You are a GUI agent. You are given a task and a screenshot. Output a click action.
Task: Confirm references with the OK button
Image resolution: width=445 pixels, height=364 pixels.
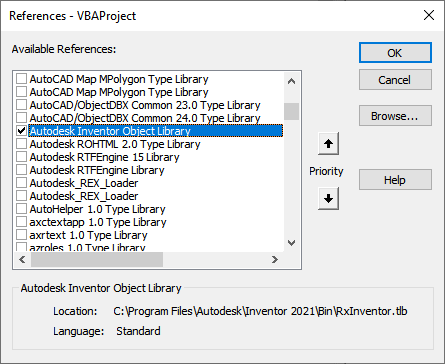click(395, 53)
